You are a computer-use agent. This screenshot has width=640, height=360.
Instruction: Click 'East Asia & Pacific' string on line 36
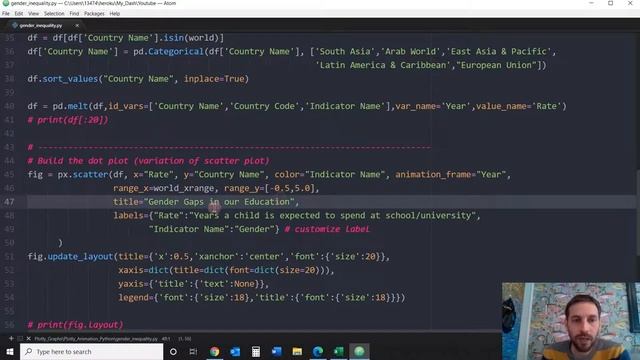pyautogui.click(x=499, y=51)
